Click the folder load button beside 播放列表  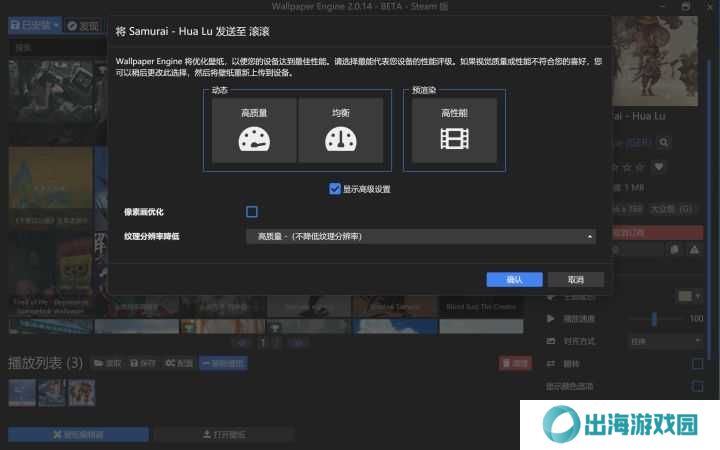click(x=107, y=363)
